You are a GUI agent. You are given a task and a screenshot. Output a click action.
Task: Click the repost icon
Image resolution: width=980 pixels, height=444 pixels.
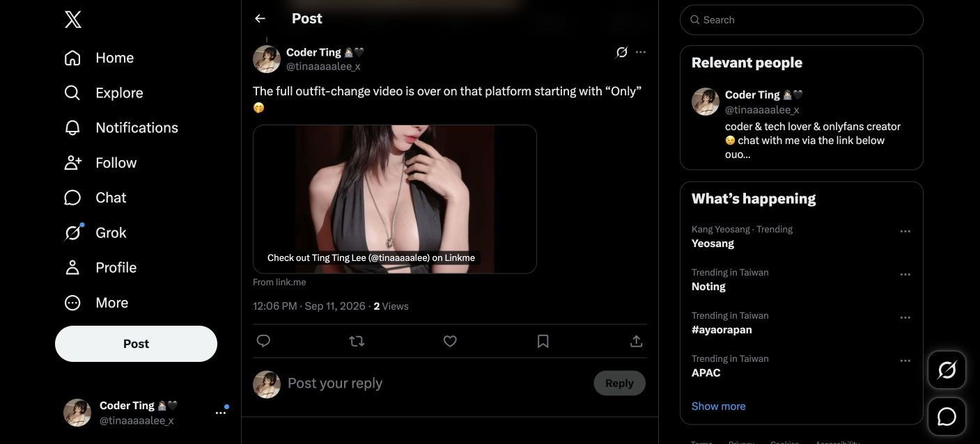pos(357,341)
